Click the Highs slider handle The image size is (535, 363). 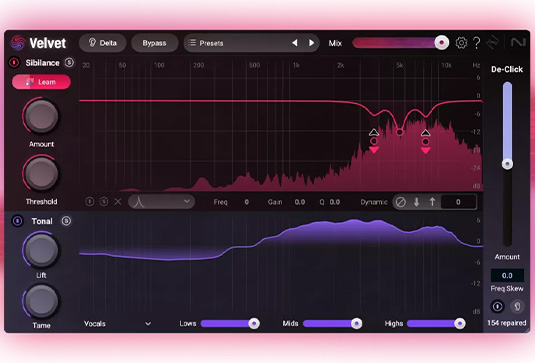(x=460, y=323)
